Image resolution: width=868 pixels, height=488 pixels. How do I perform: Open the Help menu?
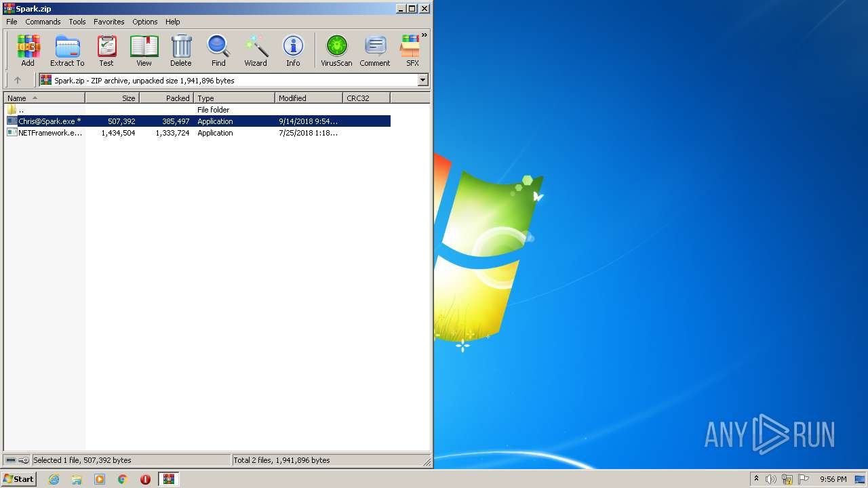173,22
